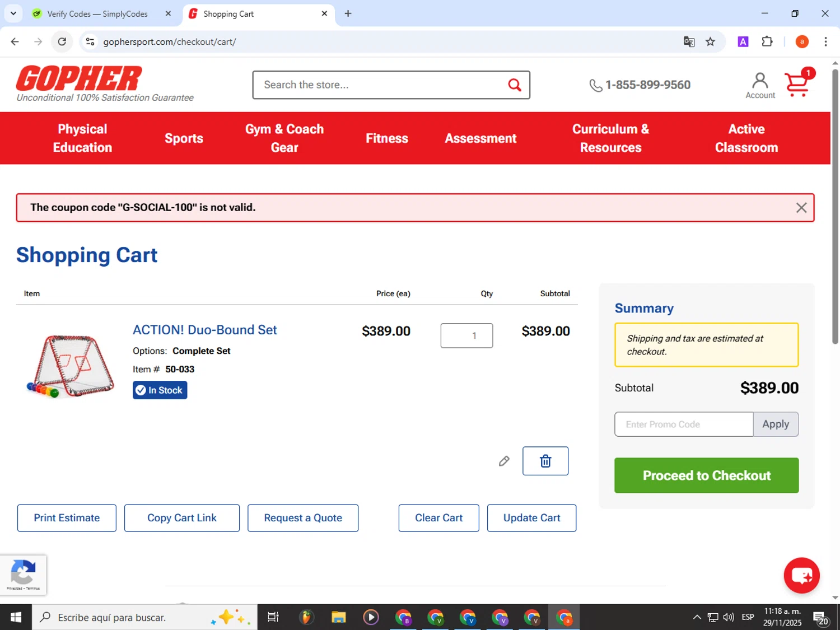This screenshot has height=630, width=840.
Task: Open the media player taskbar icon
Action: pyautogui.click(x=371, y=617)
